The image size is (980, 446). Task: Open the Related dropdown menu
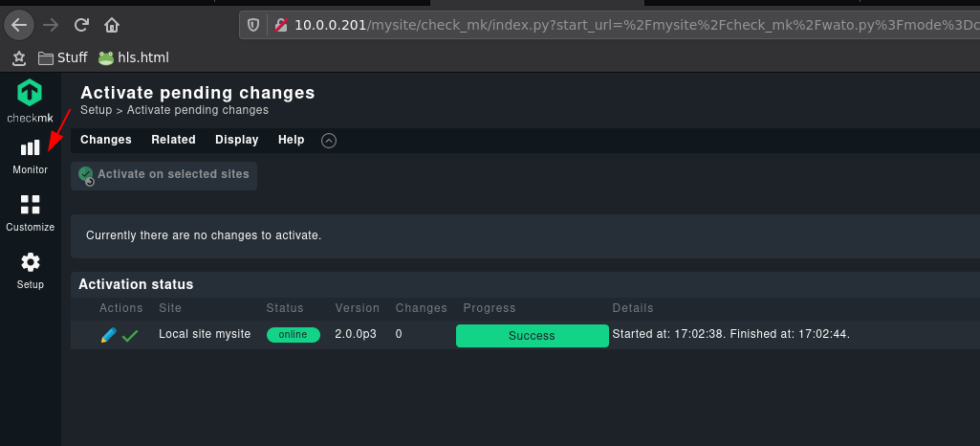pyautogui.click(x=173, y=140)
